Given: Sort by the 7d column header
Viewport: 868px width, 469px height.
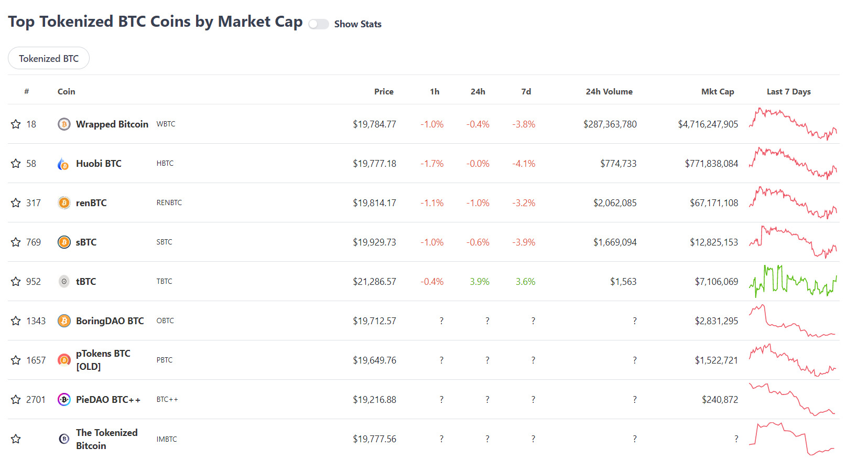Looking at the screenshot, I should pyautogui.click(x=526, y=91).
